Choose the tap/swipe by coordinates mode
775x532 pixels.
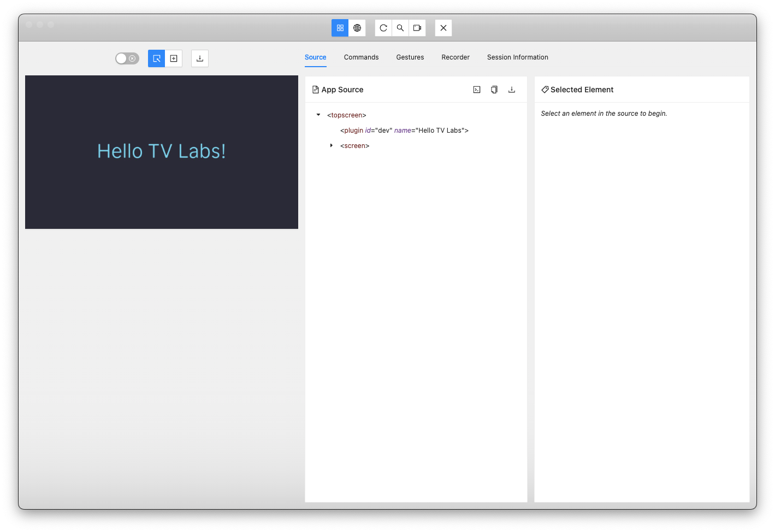pos(174,58)
